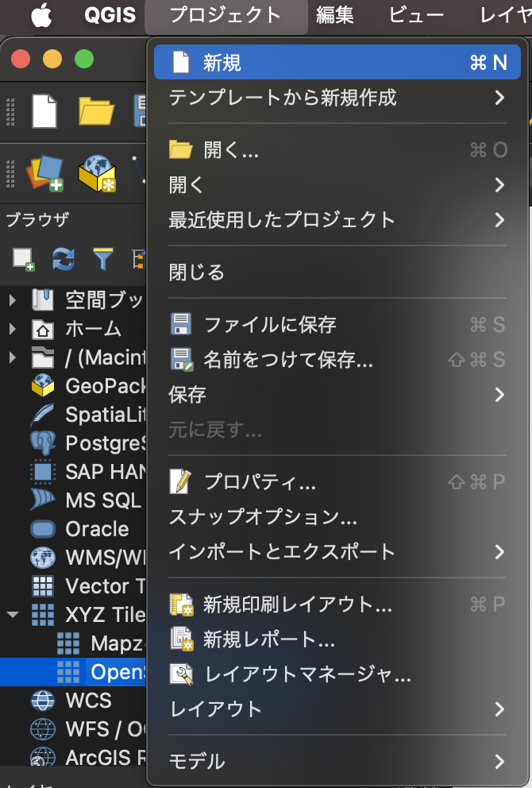Open the モデル submenu

point(337,761)
